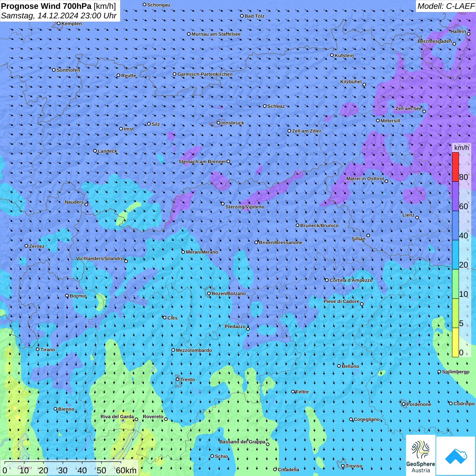Click the 'Bienno' label
This screenshot has height=476, width=476.
coord(66,409)
